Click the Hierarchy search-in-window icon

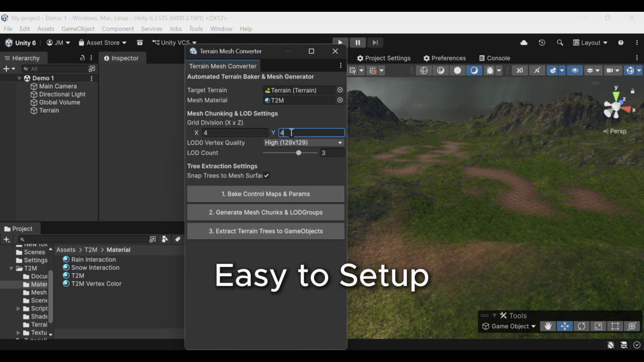(x=92, y=69)
